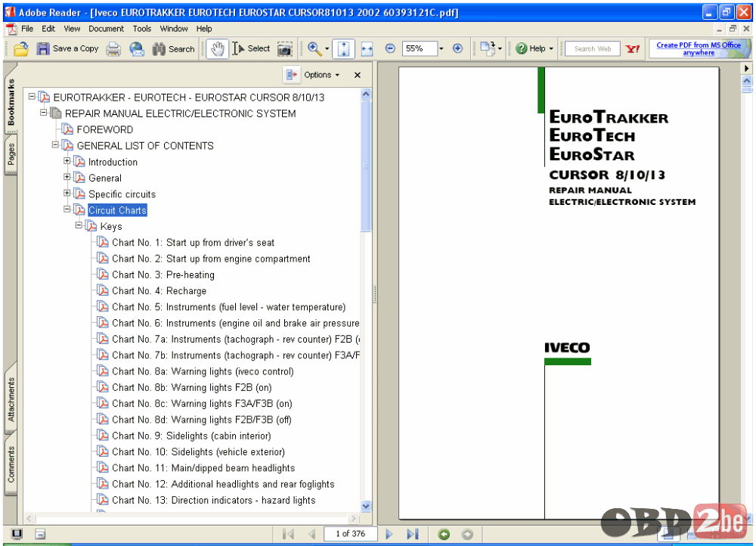Select the Zoom In magnifier tool
Image resolution: width=756 pixels, height=546 pixels.
(x=314, y=48)
